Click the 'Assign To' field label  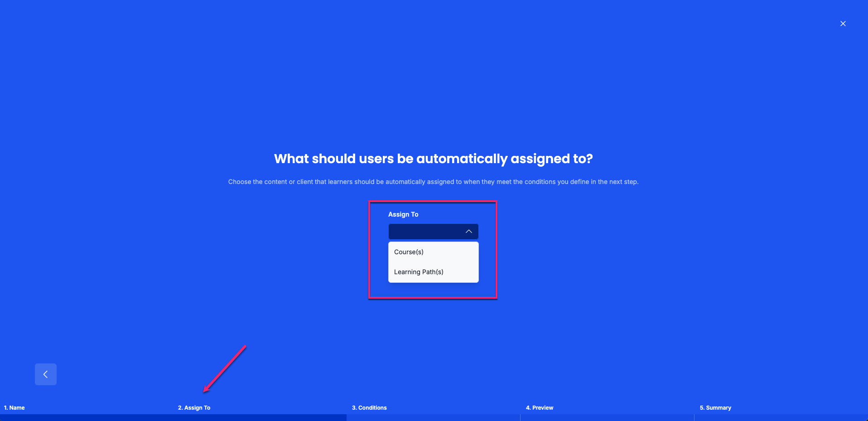[x=403, y=214]
